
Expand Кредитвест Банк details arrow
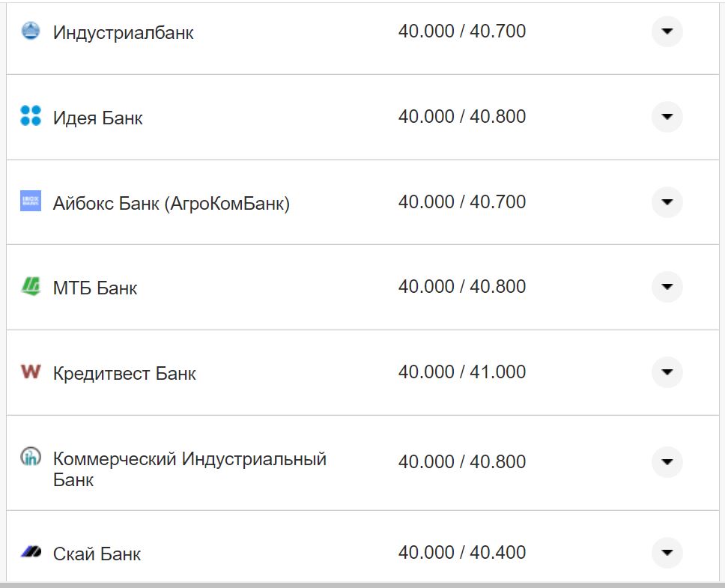tap(667, 372)
